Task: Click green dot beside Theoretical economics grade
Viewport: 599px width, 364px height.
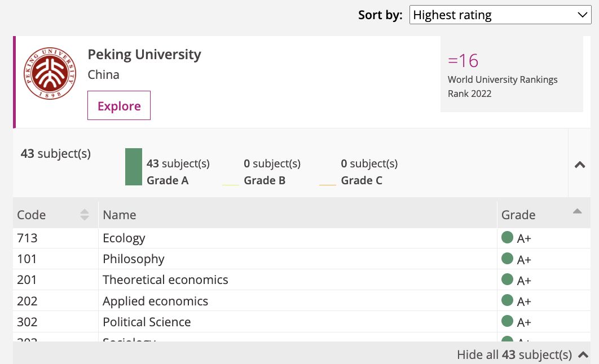Action: click(x=507, y=279)
